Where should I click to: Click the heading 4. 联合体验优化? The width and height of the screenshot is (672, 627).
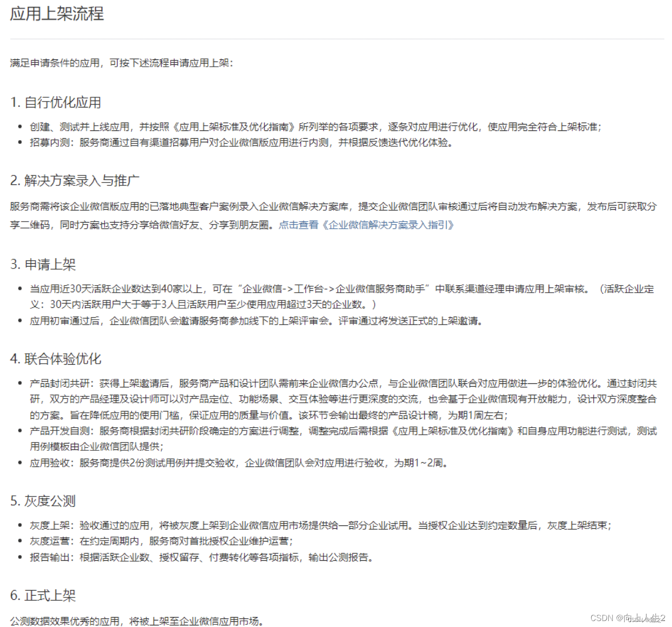[55, 359]
